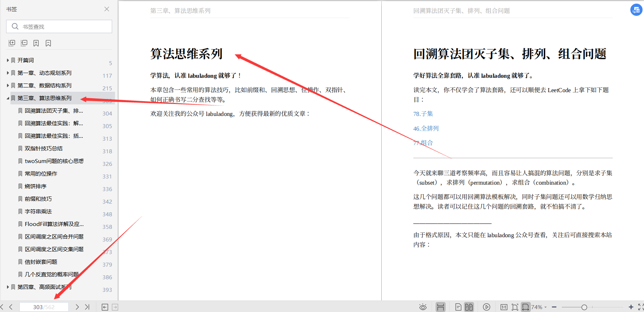This screenshot has height=312, width=644.
Task: Click the zoom slider handle
Action: point(584,307)
